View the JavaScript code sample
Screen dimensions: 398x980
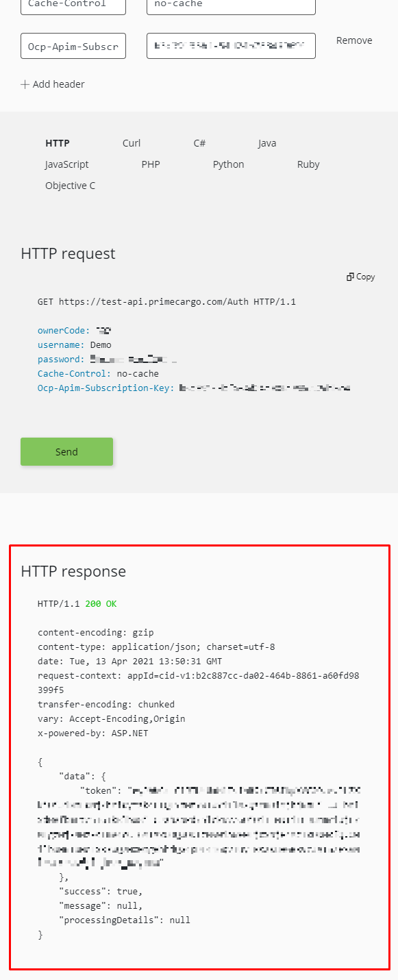(66, 164)
